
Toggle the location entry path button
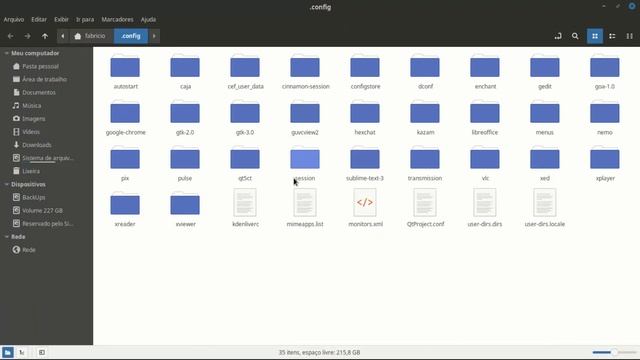(558, 36)
